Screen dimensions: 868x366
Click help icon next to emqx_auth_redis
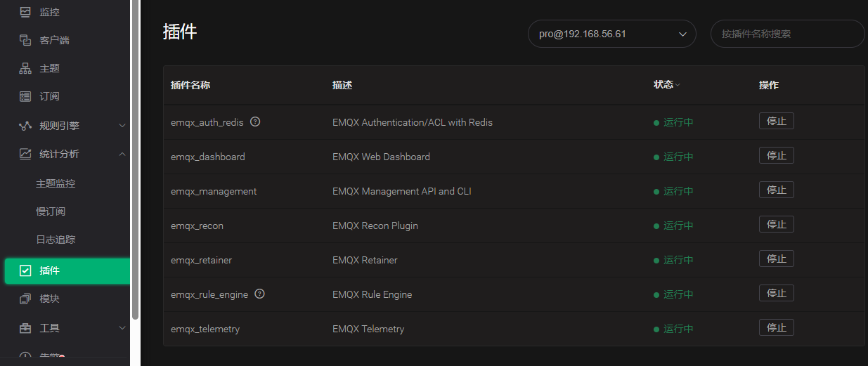[x=255, y=122]
